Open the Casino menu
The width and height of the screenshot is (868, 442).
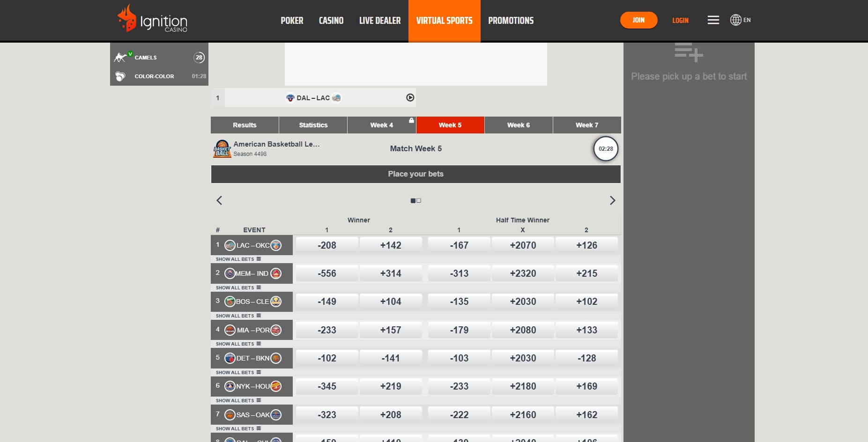[x=331, y=21]
